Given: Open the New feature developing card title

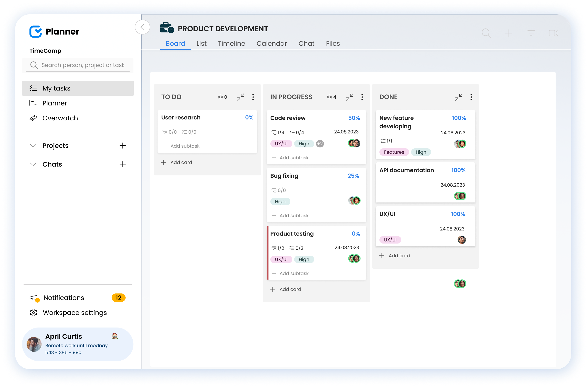Looking at the screenshot, I should 396,122.
